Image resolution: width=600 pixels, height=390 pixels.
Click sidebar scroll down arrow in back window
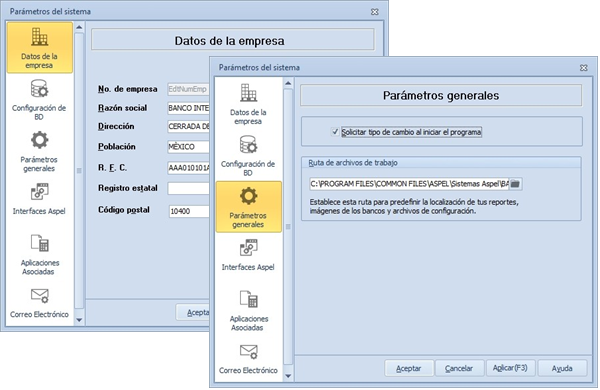click(79, 320)
